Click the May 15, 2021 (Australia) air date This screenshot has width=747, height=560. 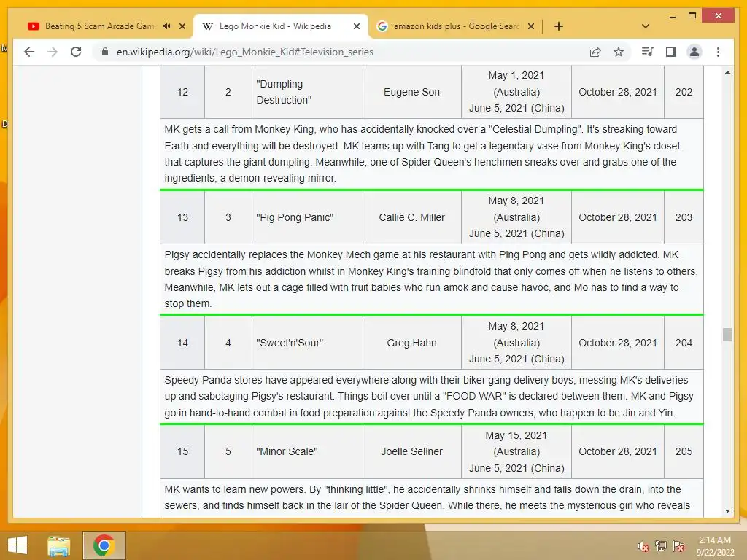coord(516,443)
